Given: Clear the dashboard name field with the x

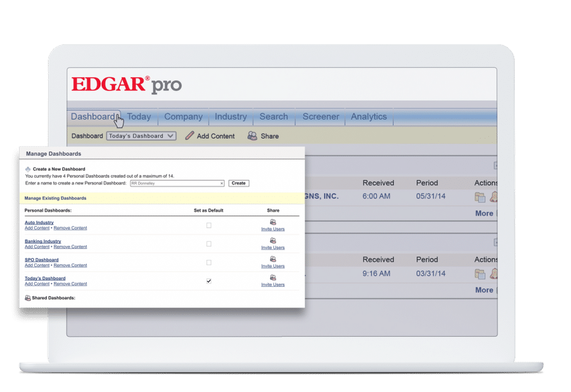Looking at the screenshot, I should point(222,183).
